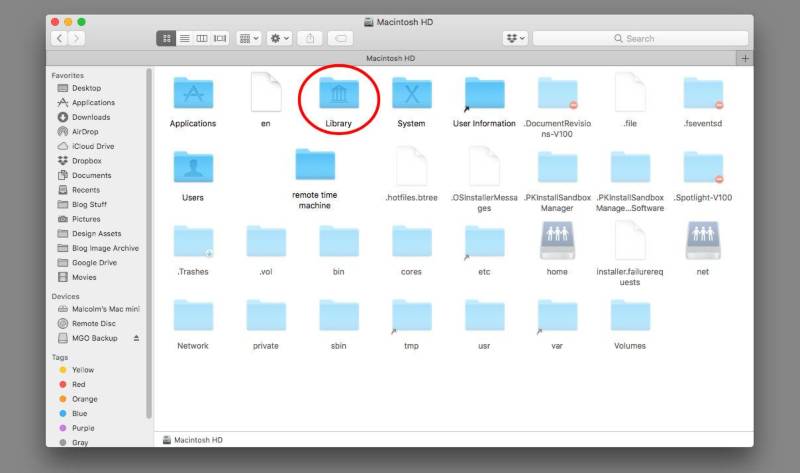Open the Action gear dropdown menu

pyautogui.click(x=279, y=38)
